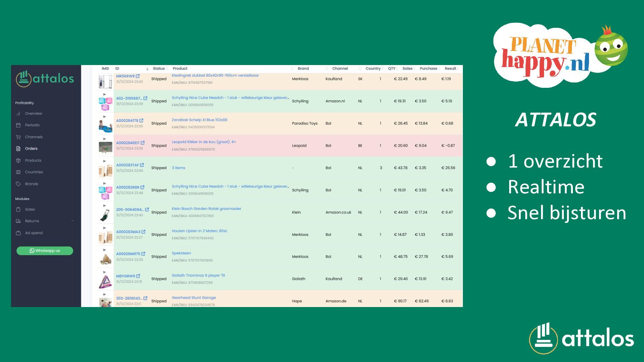Click the Products cube icon

click(18, 161)
